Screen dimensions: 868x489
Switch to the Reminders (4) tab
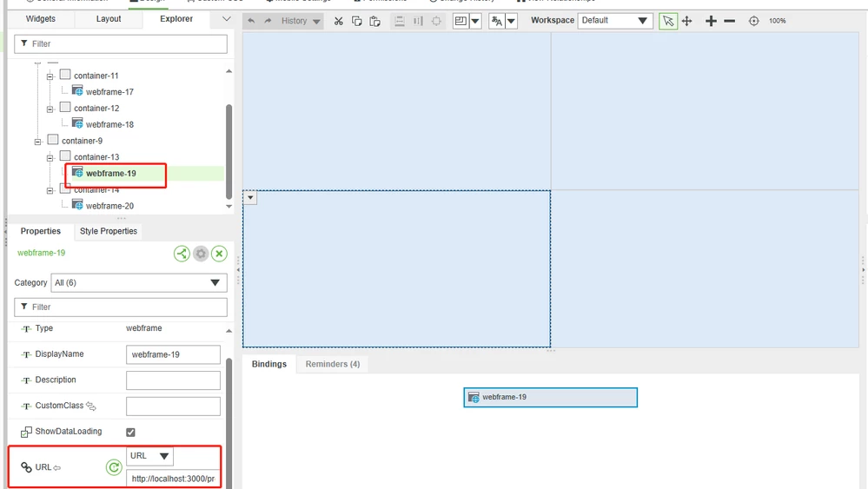[333, 364]
